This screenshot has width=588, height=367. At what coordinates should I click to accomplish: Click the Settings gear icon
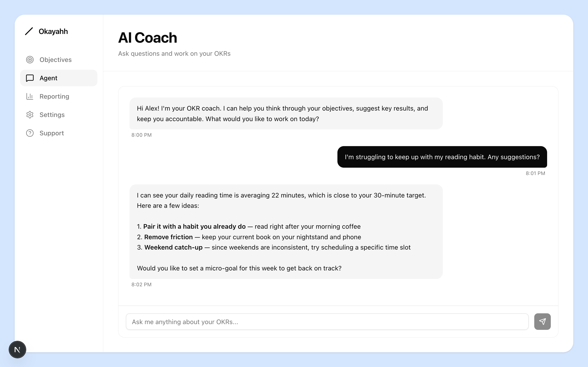click(30, 114)
